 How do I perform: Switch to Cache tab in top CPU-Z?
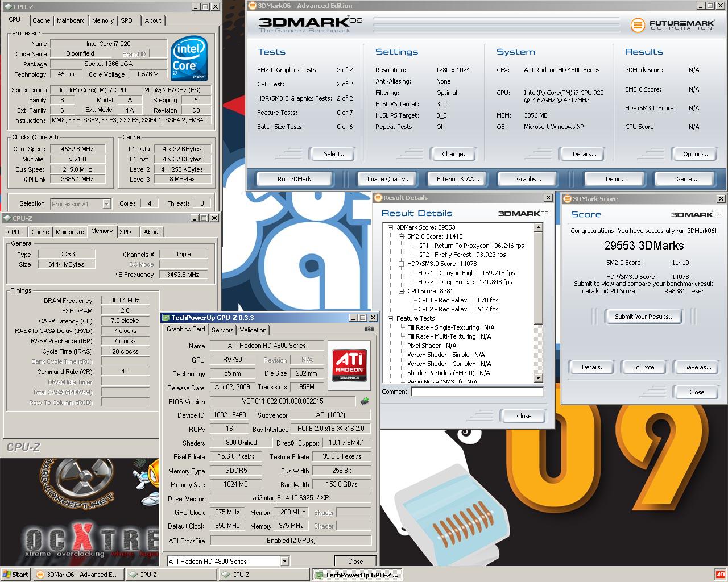pos(41,20)
